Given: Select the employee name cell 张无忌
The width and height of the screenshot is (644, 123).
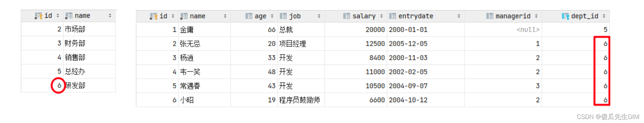Looking at the screenshot, I should point(204,44).
